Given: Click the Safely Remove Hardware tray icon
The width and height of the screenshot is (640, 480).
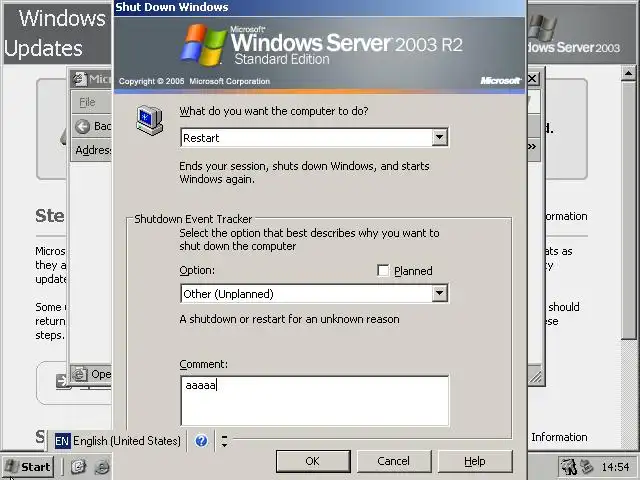Looking at the screenshot, I should (587, 466).
